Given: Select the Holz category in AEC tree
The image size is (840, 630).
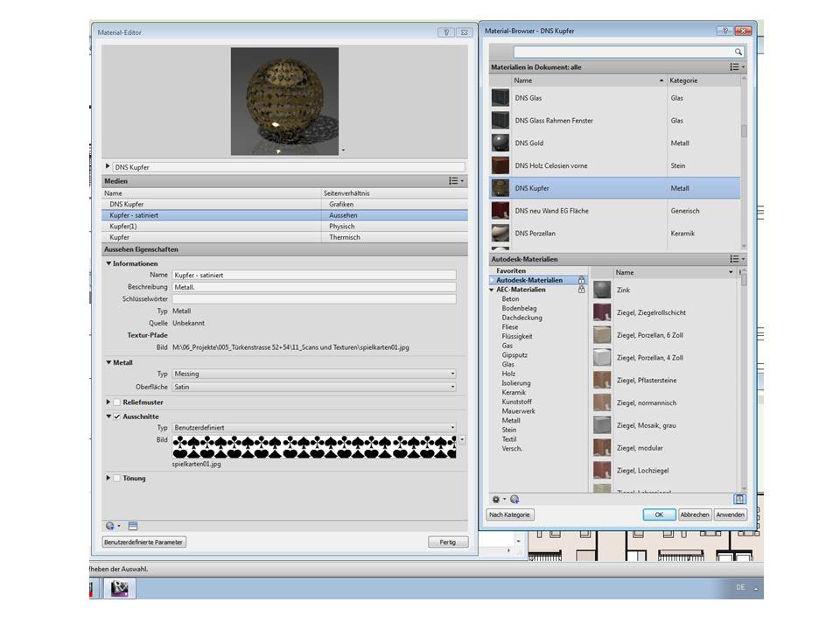Looking at the screenshot, I should pos(508,374).
